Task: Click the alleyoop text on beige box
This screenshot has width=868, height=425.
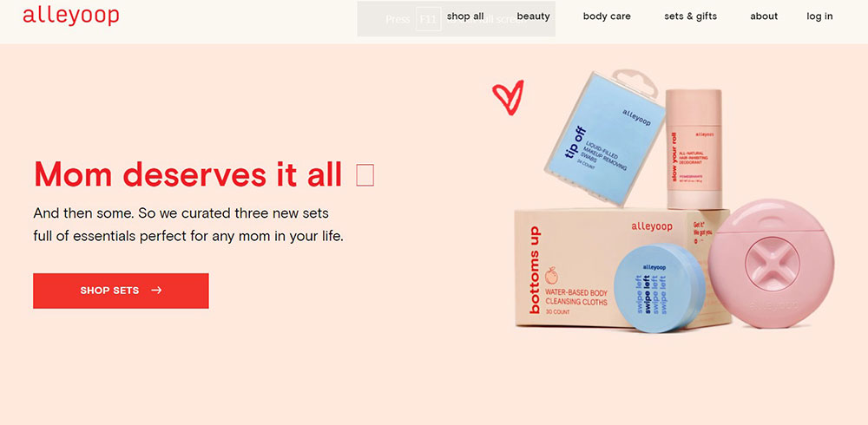Action: [x=652, y=226]
